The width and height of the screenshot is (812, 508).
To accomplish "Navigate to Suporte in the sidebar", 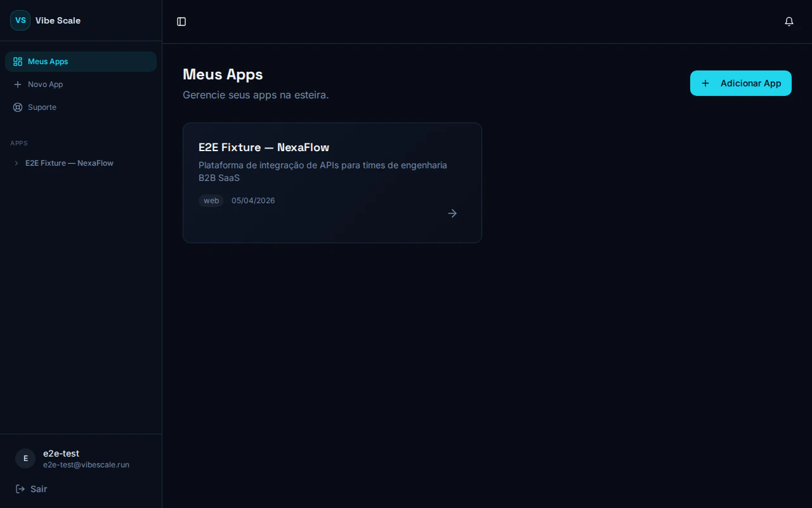I will (43, 107).
